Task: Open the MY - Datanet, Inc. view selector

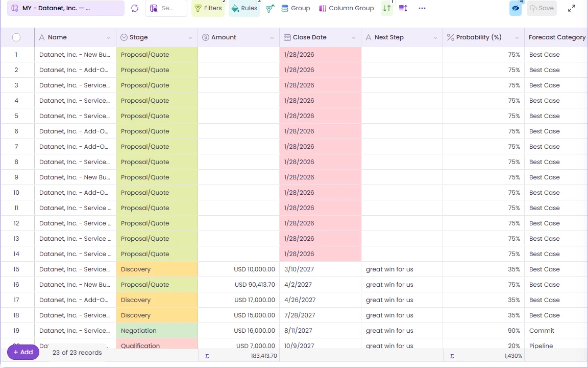Action: [x=66, y=8]
